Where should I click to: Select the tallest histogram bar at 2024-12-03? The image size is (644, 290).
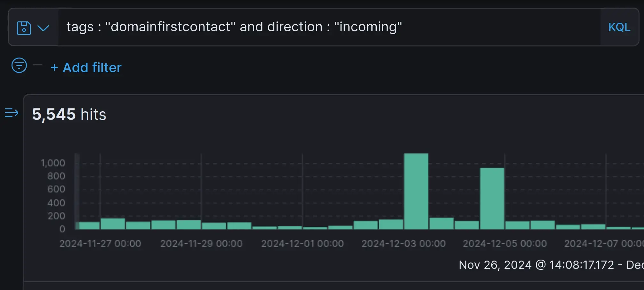416,191
